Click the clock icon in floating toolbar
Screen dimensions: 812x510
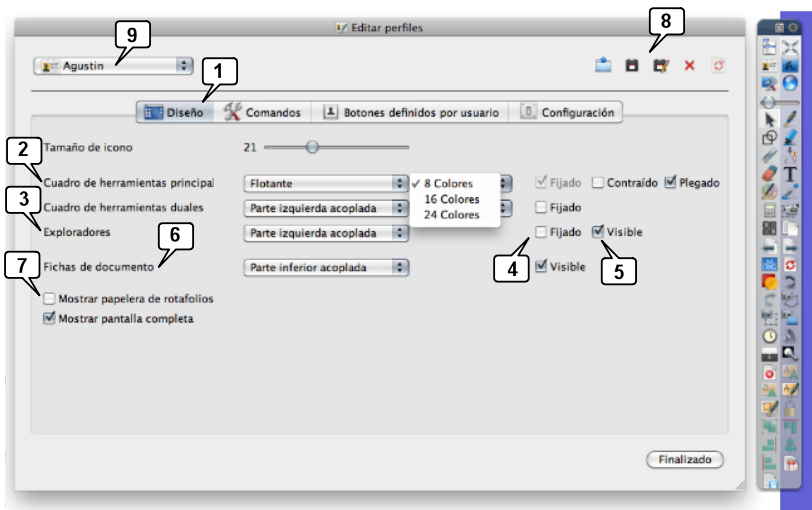[x=770, y=336]
